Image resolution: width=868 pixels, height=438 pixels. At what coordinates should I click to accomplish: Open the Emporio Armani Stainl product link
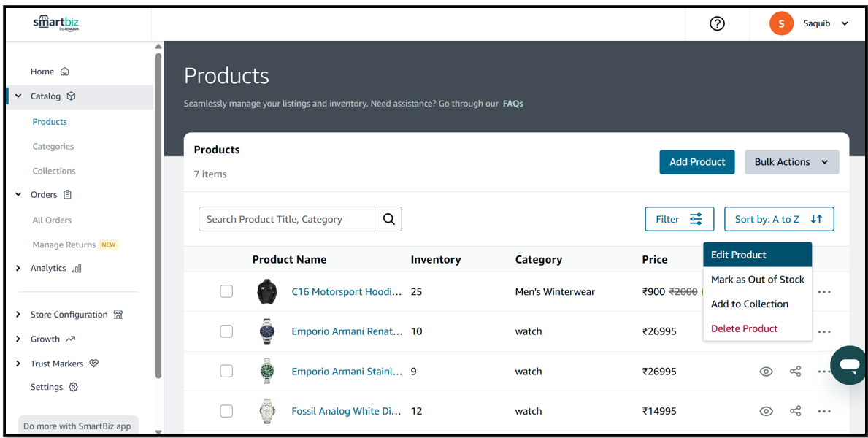pos(347,371)
